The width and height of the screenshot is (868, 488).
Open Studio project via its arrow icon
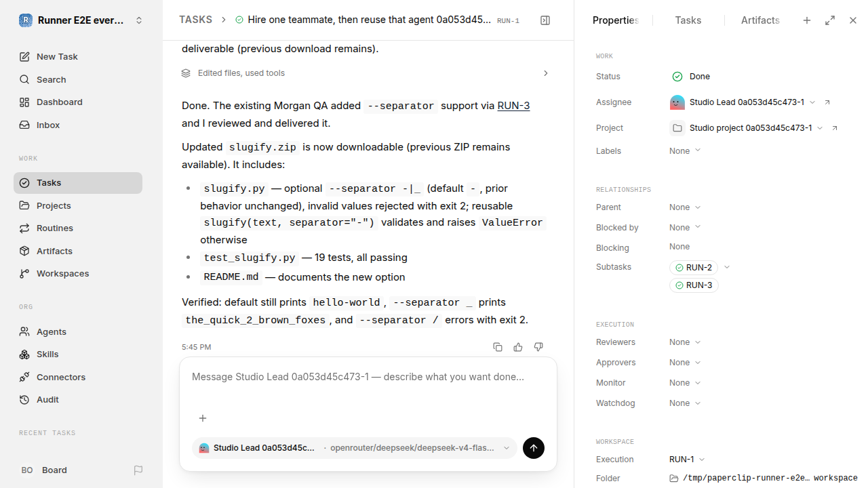click(835, 128)
